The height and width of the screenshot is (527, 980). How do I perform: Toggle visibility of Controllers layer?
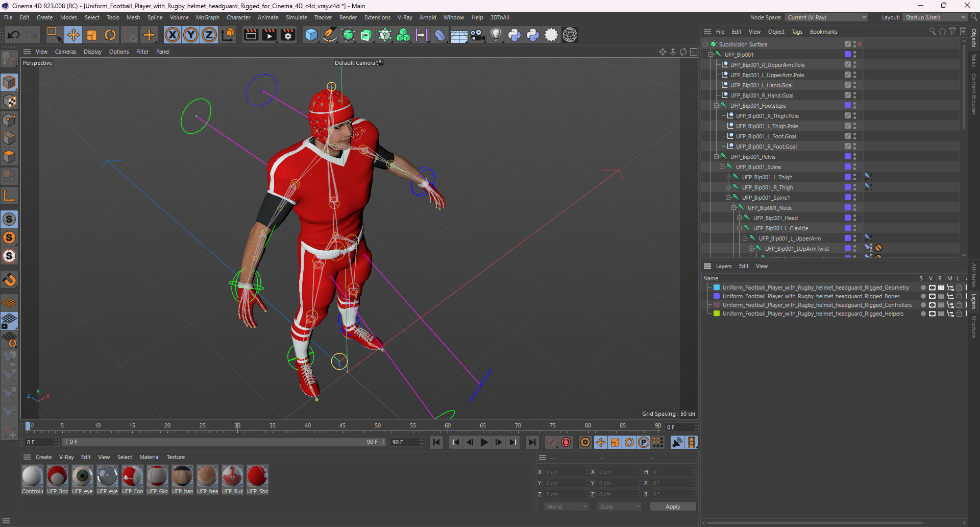coord(932,305)
